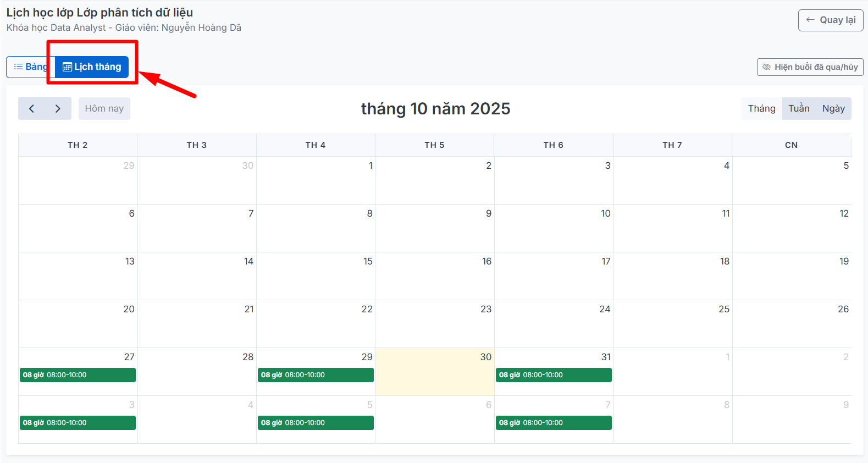Click the TH 2 column header
The image size is (868, 463).
(78, 145)
